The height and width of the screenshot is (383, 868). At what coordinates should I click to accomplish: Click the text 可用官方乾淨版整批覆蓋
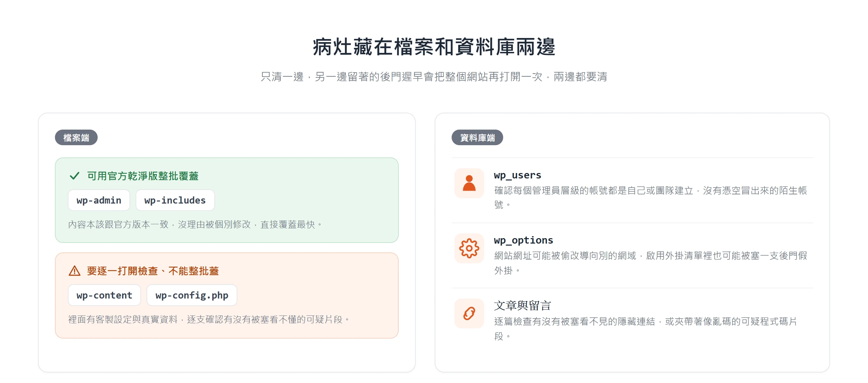pos(143,176)
